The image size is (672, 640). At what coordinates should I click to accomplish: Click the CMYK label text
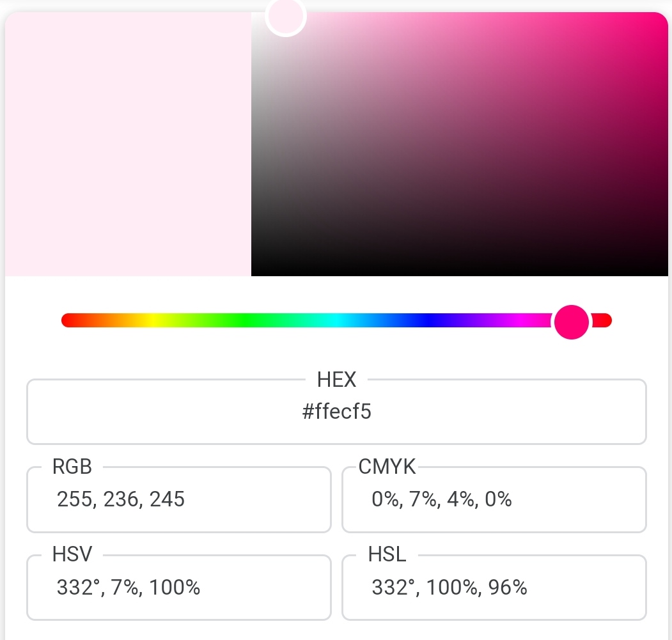point(387,467)
